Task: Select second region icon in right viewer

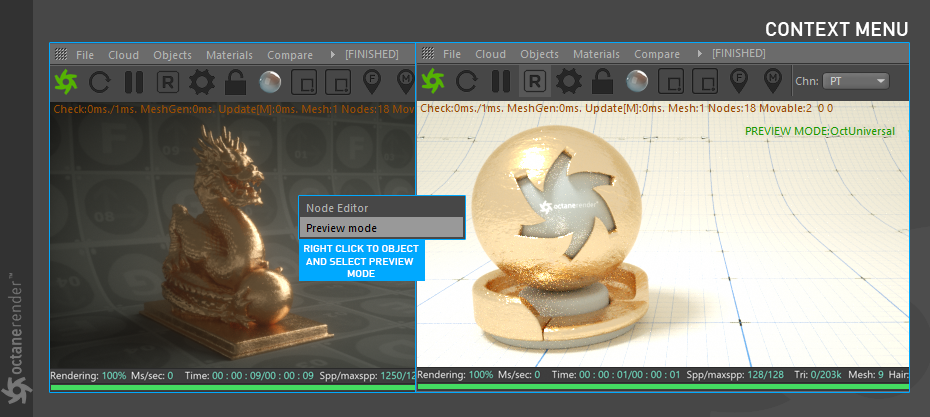Action: [705, 81]
